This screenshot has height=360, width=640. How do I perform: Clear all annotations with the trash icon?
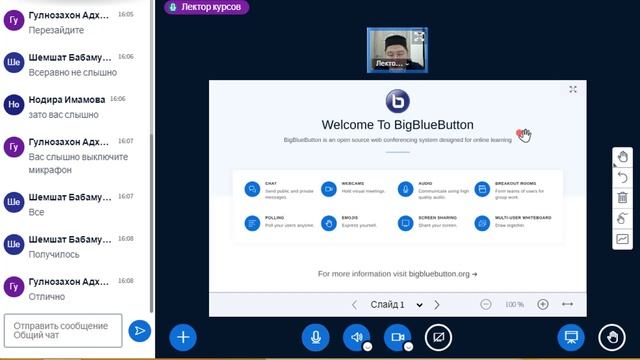click(x=622, y=198)
